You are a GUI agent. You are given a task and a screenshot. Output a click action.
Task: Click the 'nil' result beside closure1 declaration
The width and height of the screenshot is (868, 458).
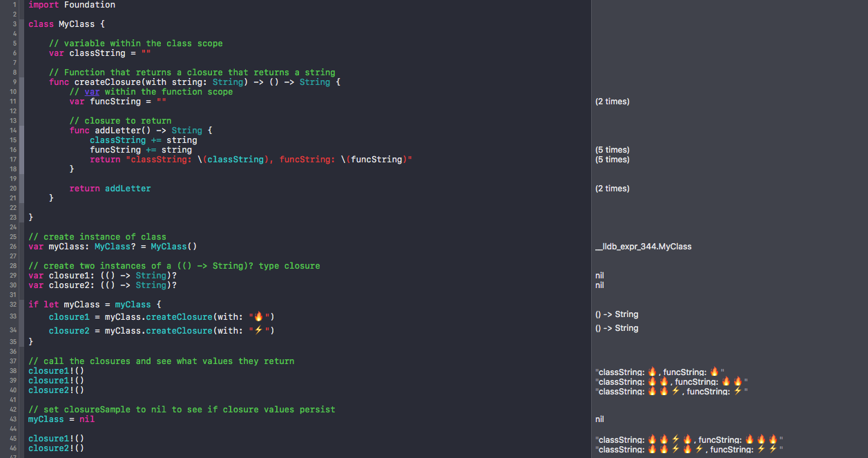599,275
